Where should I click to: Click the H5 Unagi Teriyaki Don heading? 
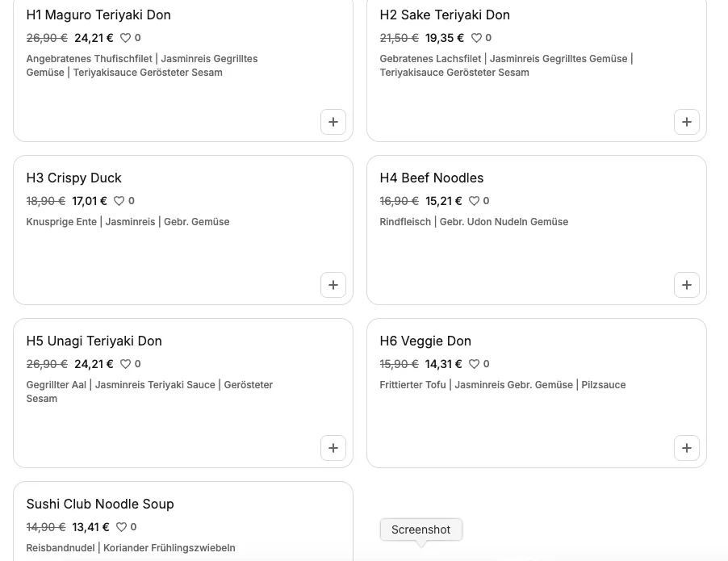tap(94, 341)
